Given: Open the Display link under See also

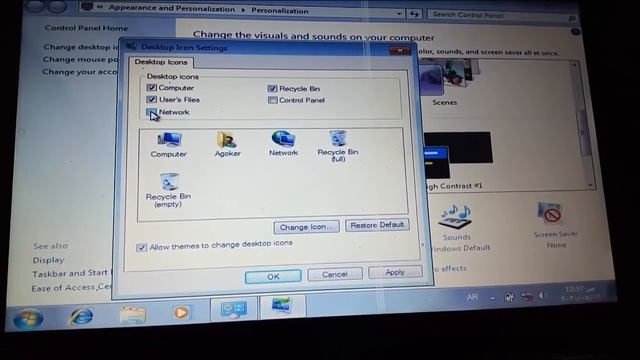Looking at the screenshot, I should click(x=48, y=260).
